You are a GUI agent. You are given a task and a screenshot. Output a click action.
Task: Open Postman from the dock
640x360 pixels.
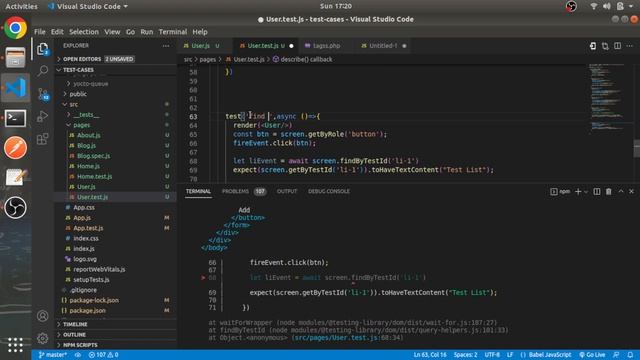click(16, 147)
